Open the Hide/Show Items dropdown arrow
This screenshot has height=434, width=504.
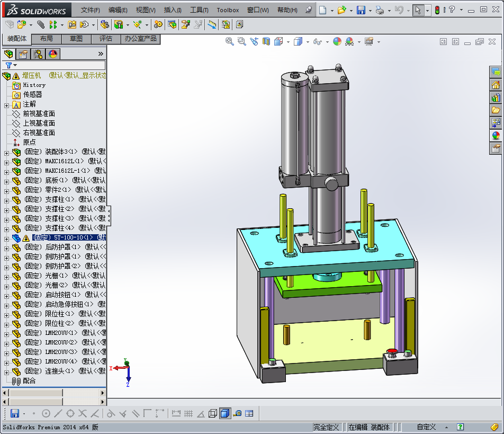(x=327, y=42)
